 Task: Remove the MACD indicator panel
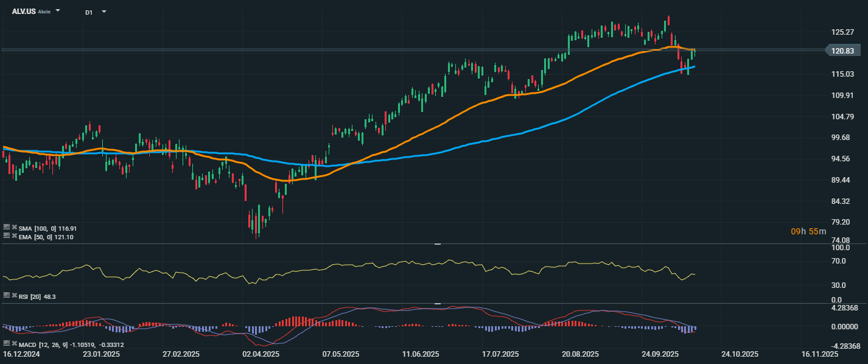[x=14, y=344]
